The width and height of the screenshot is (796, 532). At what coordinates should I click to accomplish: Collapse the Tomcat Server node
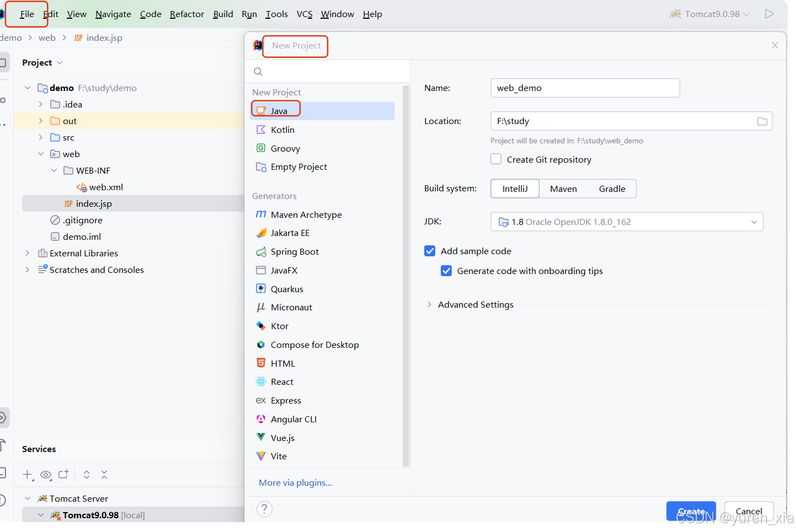(x=28, y=498)
